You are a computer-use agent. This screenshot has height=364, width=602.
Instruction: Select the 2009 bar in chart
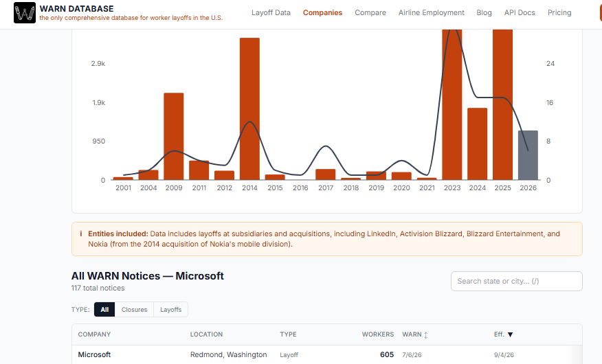pyautogui.click(x=174, y=136)
